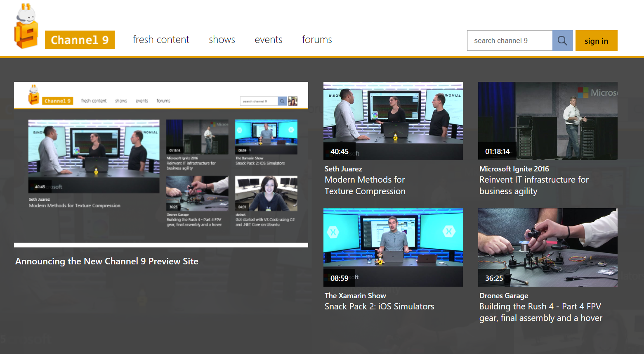Screen dimensions: 644x354
Task: Click the sign in button
Action: click(x=596, y=40)
